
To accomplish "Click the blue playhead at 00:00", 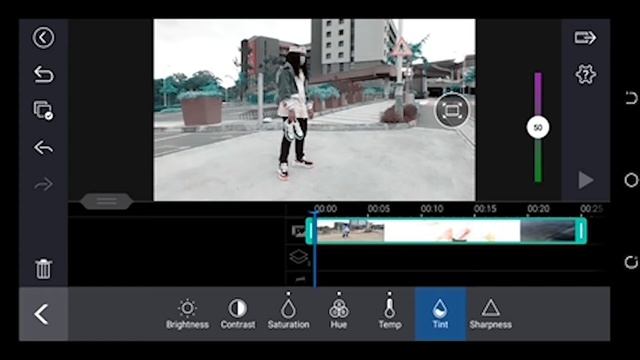I will [315, 249].
